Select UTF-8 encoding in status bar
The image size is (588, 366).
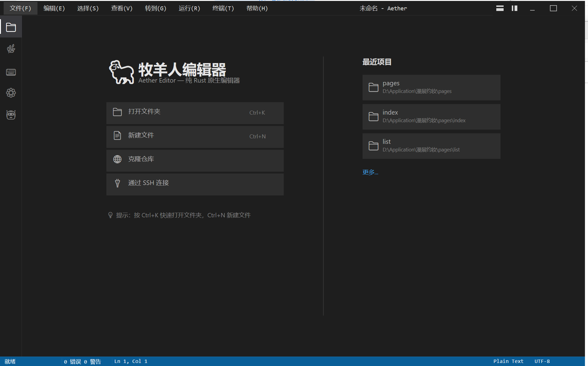click(542, 361)
